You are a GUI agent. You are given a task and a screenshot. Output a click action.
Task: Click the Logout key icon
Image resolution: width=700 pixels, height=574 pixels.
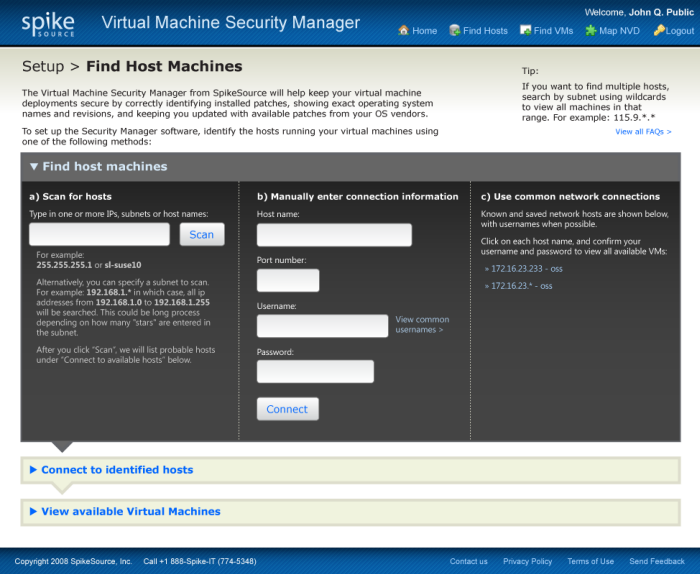click(659, 30)
